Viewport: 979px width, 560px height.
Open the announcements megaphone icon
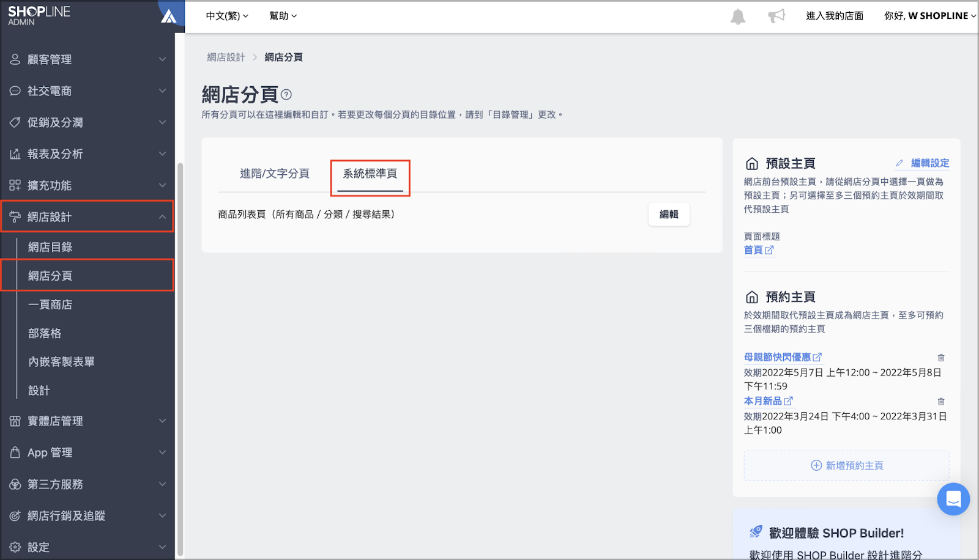(776, 16)
